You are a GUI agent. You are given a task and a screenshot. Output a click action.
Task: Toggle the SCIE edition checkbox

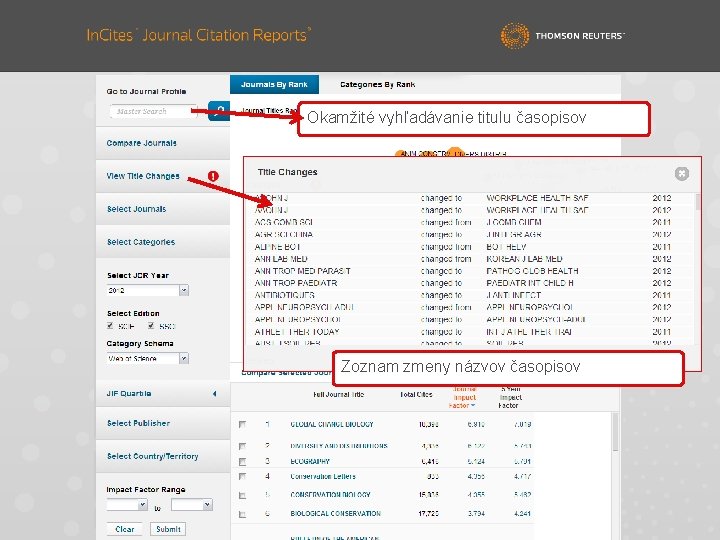tap(110, 326)
